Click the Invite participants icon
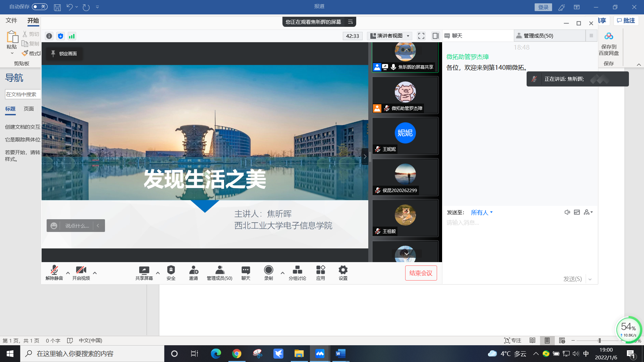 (x=194, y=270)
